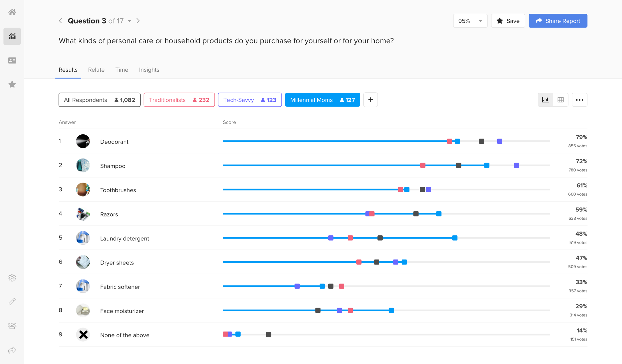Click the pencil edit sidebar icon
622x364 pixels.
coord(12,302)
